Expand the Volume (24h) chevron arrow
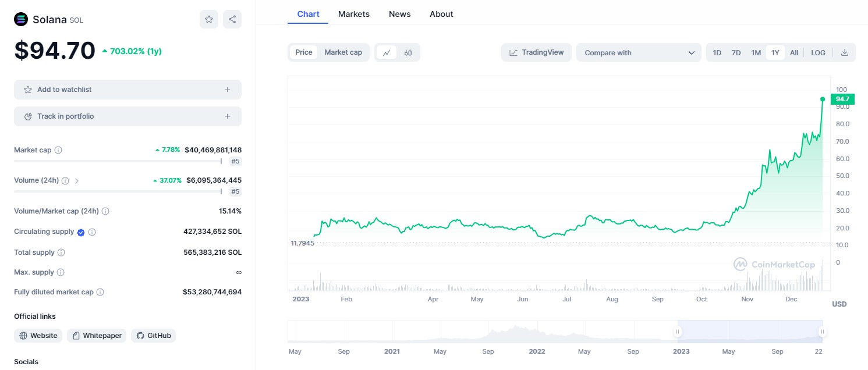868x370 pixels. (77, 181)
